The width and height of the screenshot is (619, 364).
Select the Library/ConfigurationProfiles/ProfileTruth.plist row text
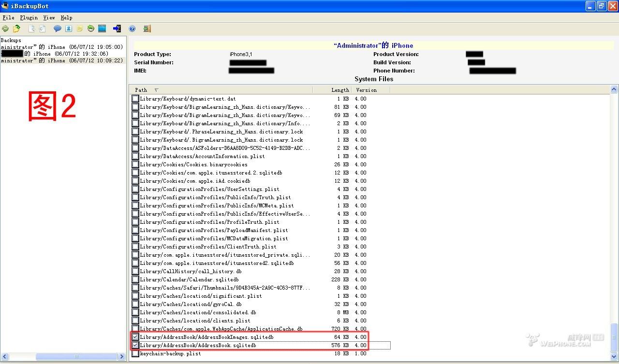tap(209, 222)
